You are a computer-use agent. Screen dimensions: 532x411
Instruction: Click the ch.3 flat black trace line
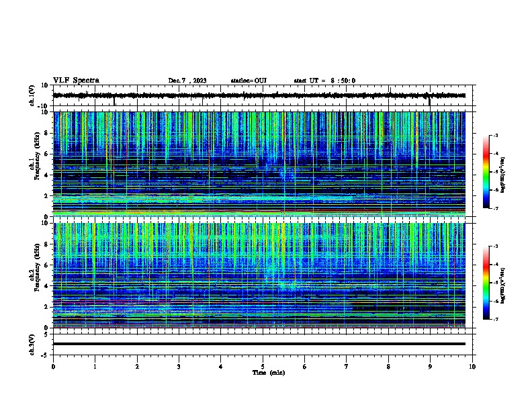pos(259,344)
